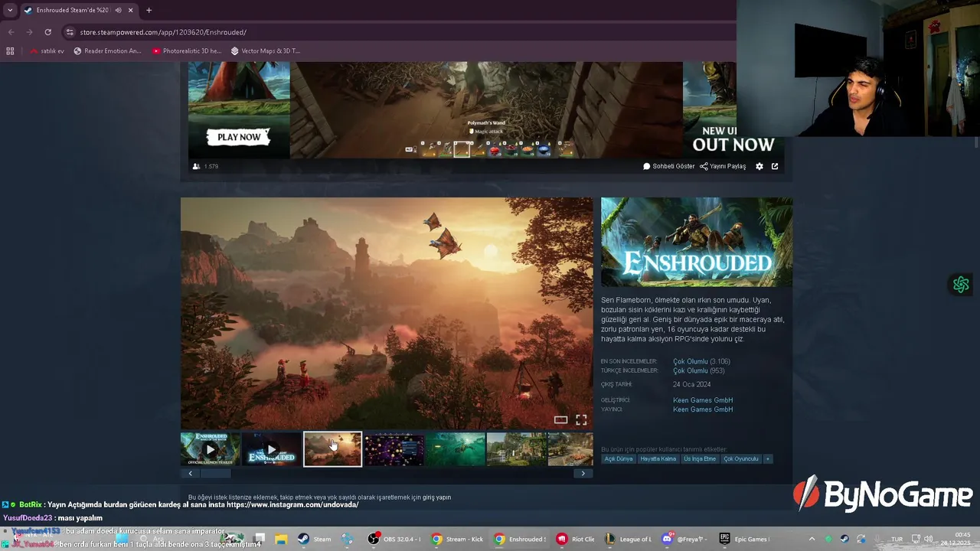Select the 'Hayatta Kalma' tag
The image size is (980, 551).
click(x=658, y=459)
